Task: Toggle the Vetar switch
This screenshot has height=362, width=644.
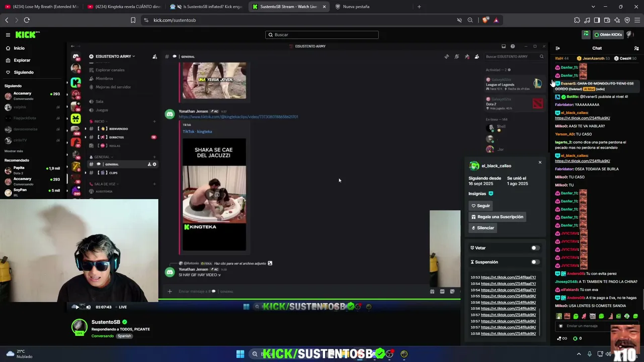Action: click(535, 248)
